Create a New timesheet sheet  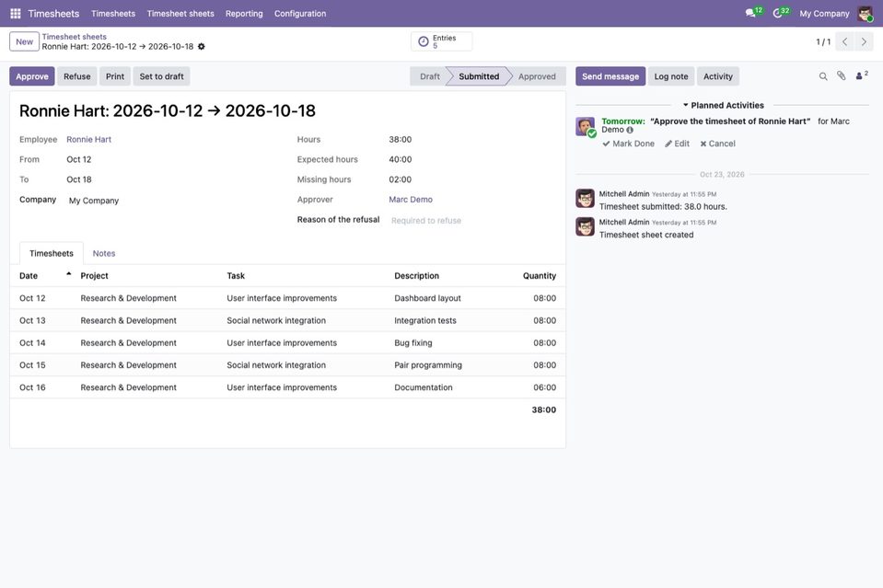tap(24, 41)
